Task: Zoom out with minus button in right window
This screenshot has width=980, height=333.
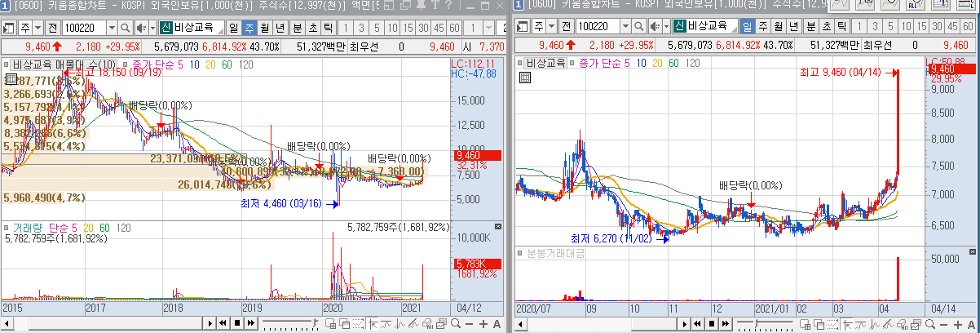Action: coord(943,324)
